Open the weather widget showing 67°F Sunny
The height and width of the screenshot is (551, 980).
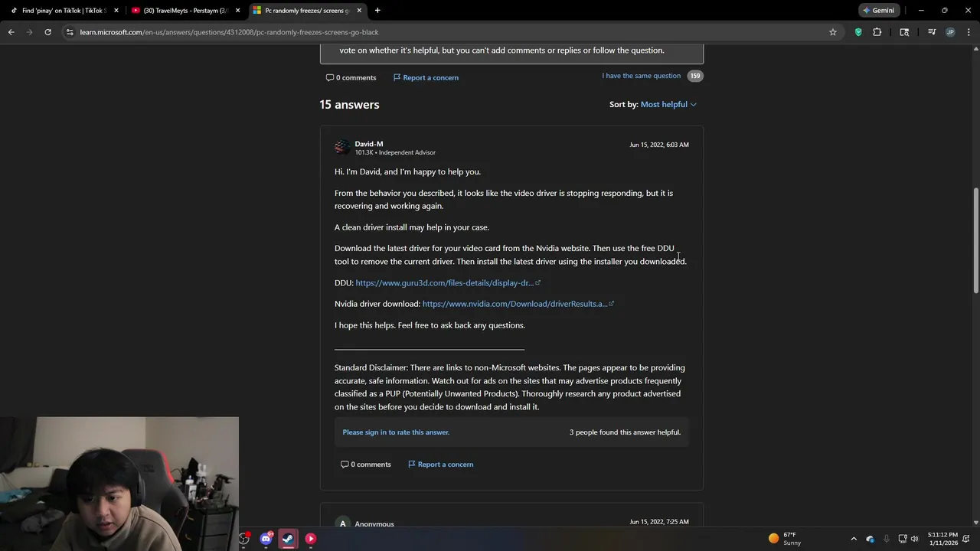pos(785,539)
